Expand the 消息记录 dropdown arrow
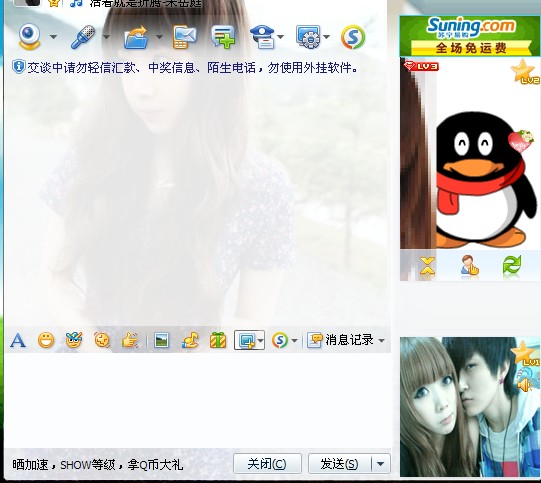Screen dimensions: 541x483 [381, 341]
